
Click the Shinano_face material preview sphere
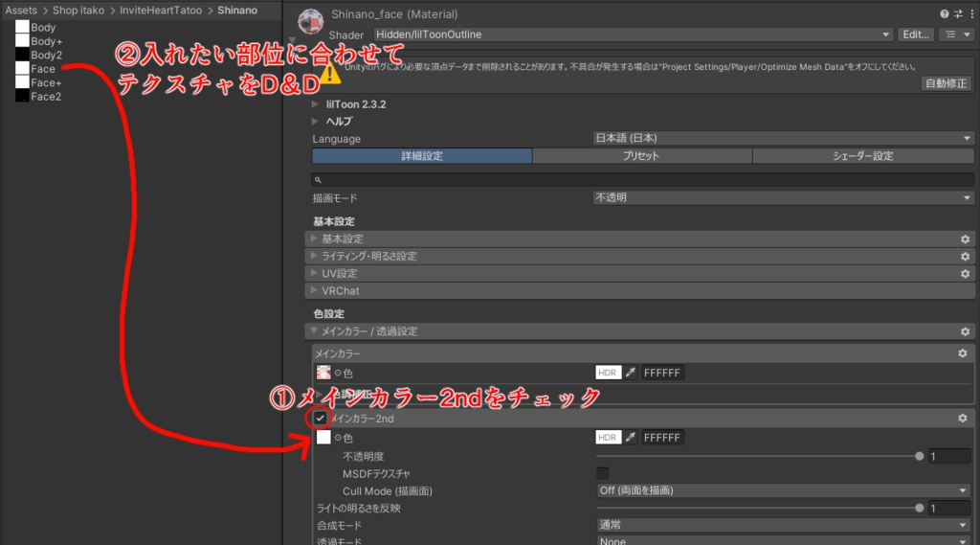[x=311, y=22]
